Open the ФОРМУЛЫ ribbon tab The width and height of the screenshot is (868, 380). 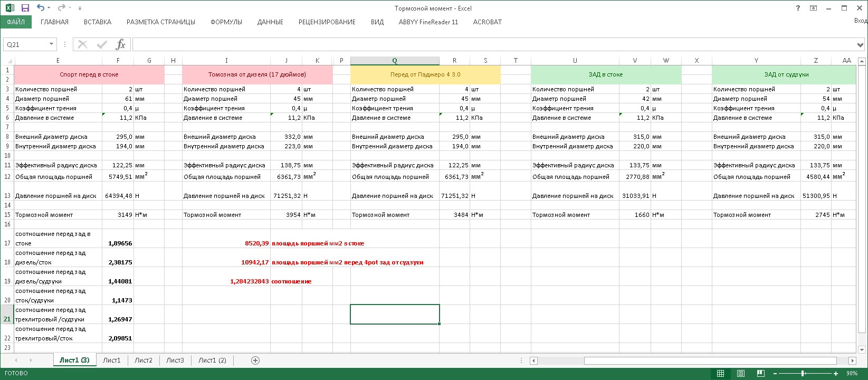click(226, 22)
